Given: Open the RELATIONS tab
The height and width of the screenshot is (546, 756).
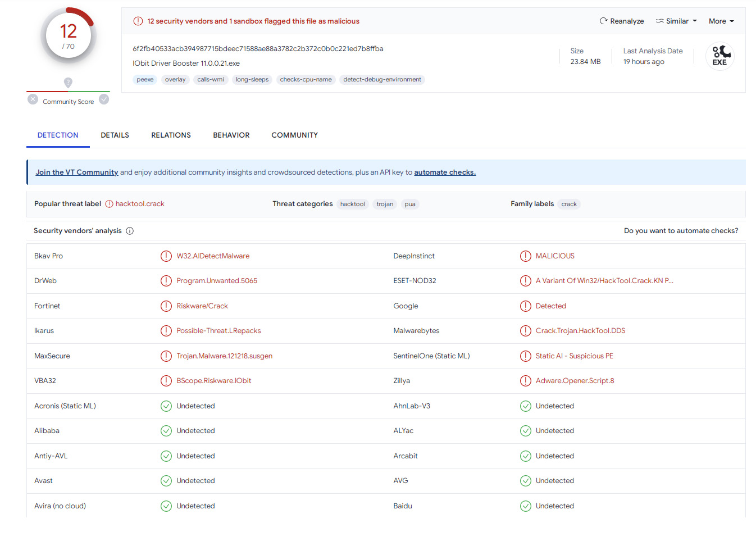Looking at the screenshot, I should pyautogui.click(x=171, y=135).
